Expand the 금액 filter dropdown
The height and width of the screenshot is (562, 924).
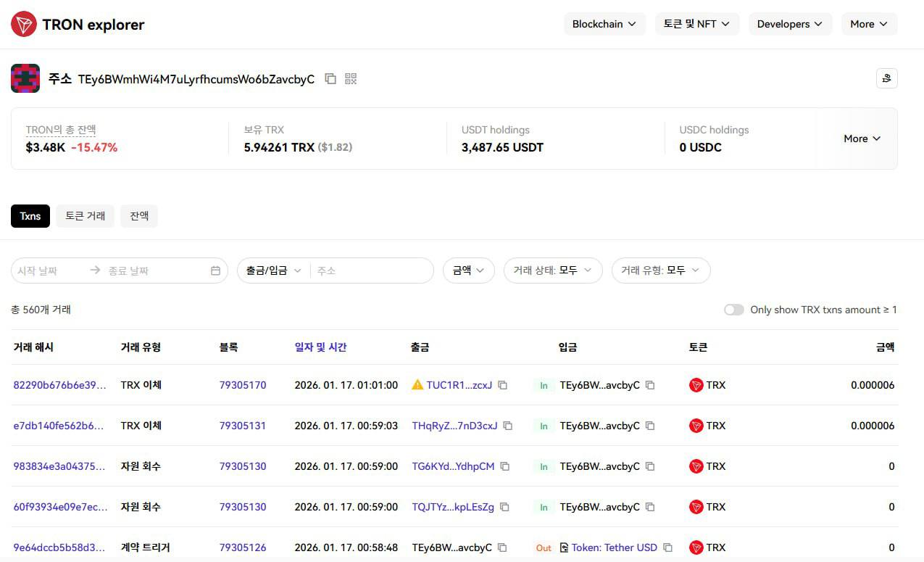tap(468, 270)
